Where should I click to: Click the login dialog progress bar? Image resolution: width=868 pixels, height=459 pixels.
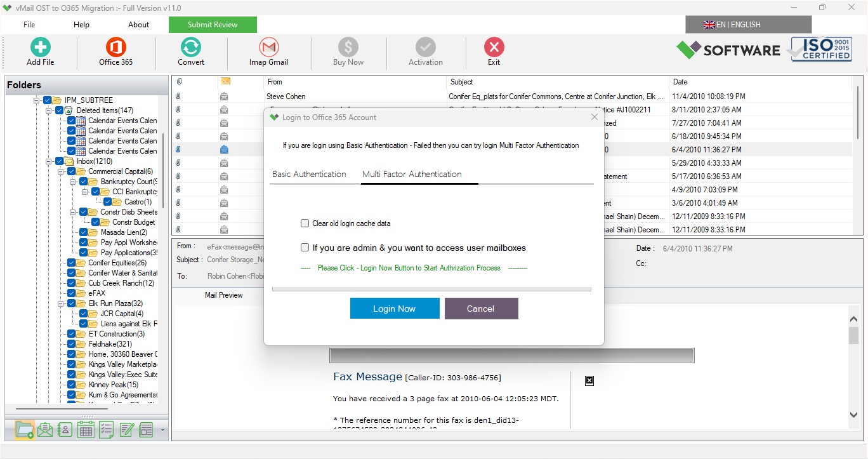pyautogui.click(x=431, y=289)
